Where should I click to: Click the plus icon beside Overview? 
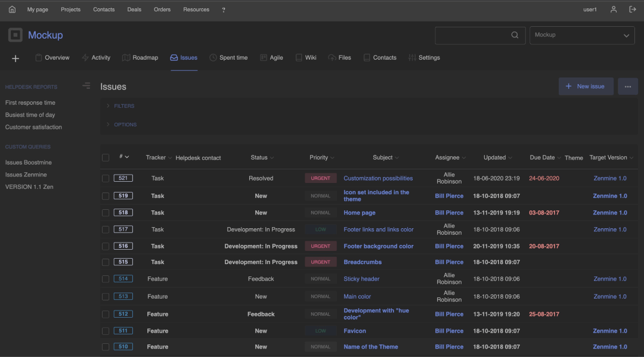pos(16,58)
